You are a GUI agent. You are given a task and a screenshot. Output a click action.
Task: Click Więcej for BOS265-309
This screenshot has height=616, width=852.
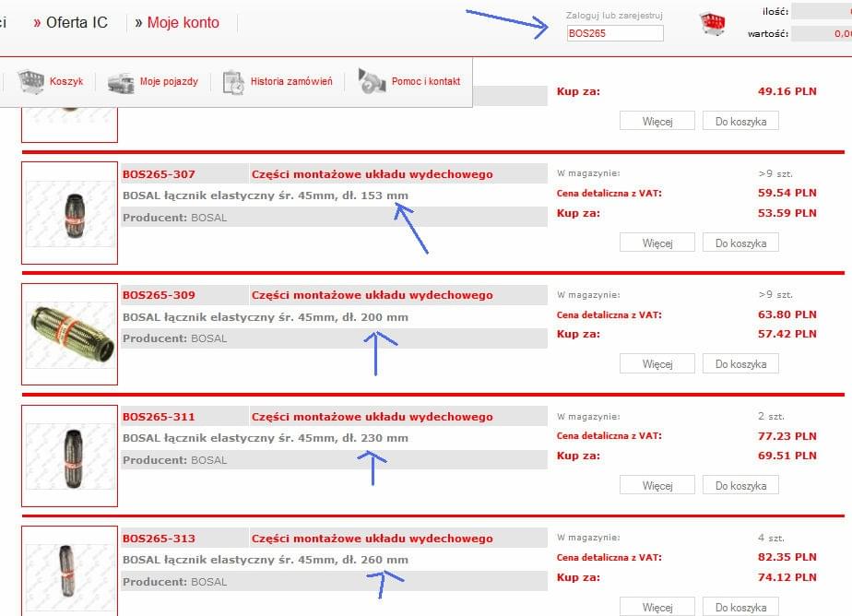click(x=657, y=364)
